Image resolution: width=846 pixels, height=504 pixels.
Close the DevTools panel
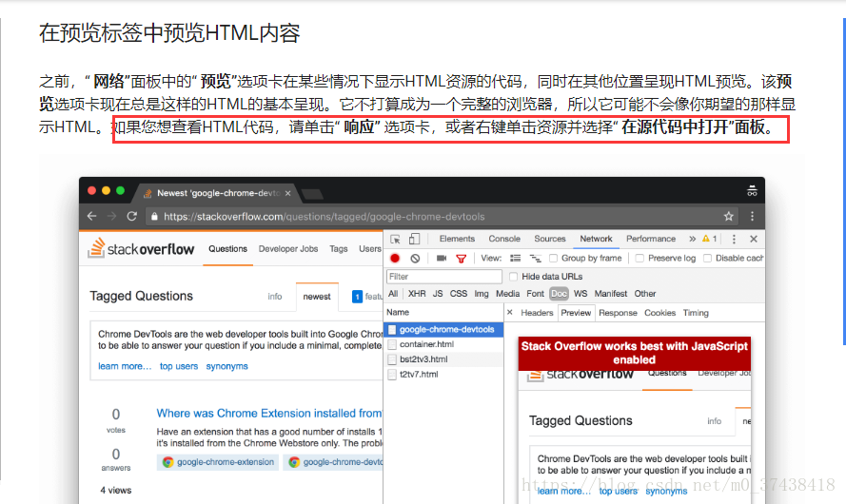pos(754,239)
